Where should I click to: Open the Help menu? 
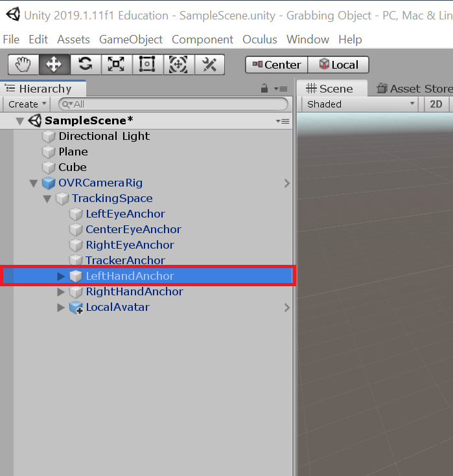click(x=351, y=40)
